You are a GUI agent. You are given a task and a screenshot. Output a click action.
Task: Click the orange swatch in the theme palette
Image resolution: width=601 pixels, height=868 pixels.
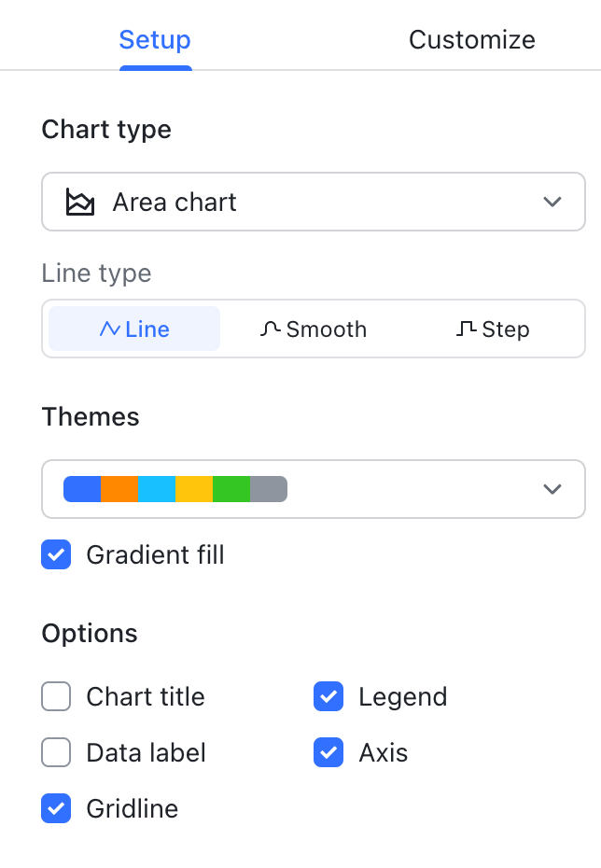pyautogui.click(x=119, y=488)
